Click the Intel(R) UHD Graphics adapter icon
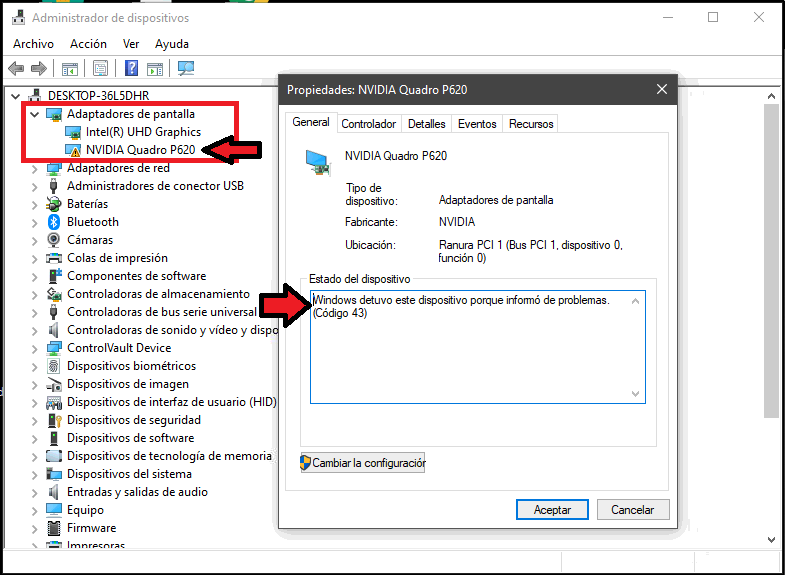 (73, 132)
